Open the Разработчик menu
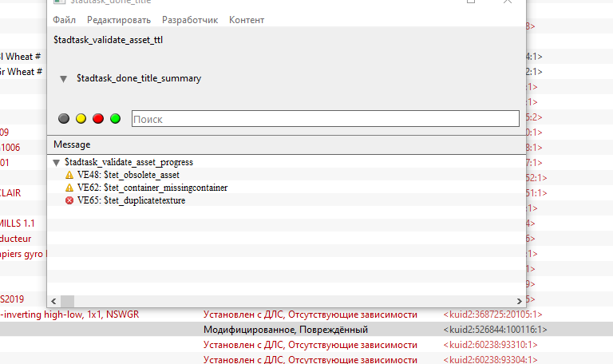 pos(189,19)
